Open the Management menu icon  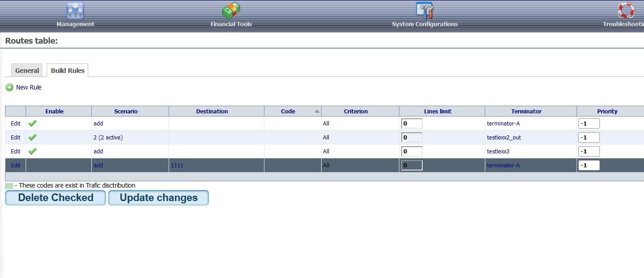tap(75, 10)
